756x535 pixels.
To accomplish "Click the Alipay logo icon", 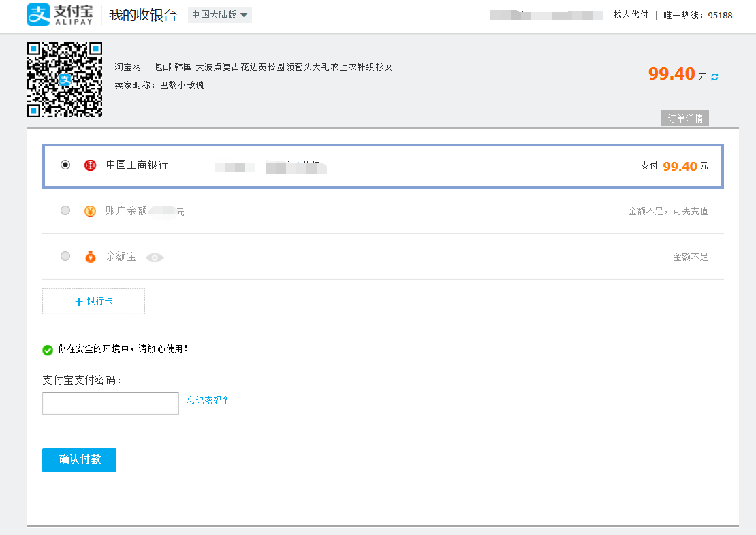I will [x=38, y=14].
